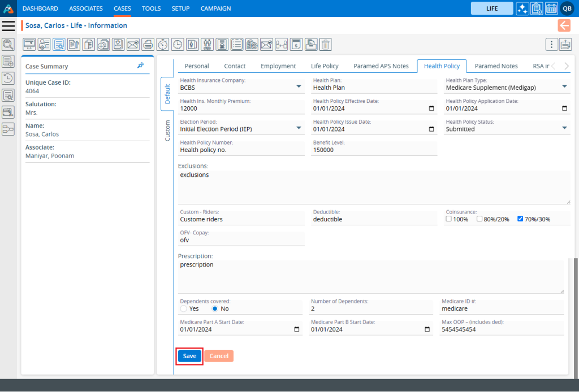Open the Health Insurance Company dropdown
579x392 pixels.
[299, 88]
